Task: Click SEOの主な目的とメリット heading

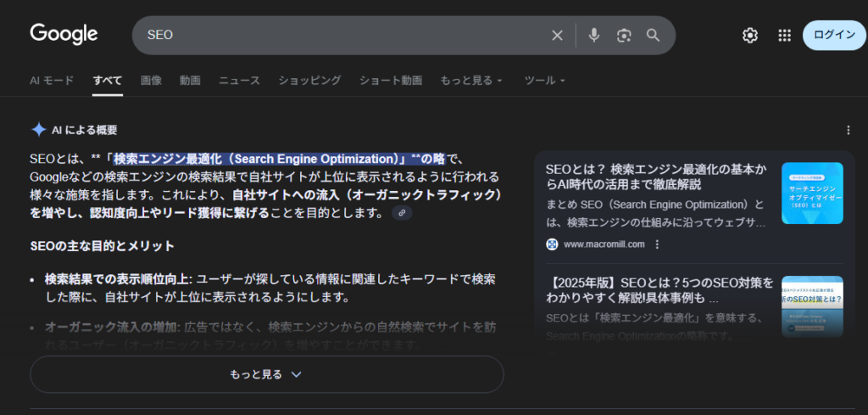Action: [x=103, y=246]
